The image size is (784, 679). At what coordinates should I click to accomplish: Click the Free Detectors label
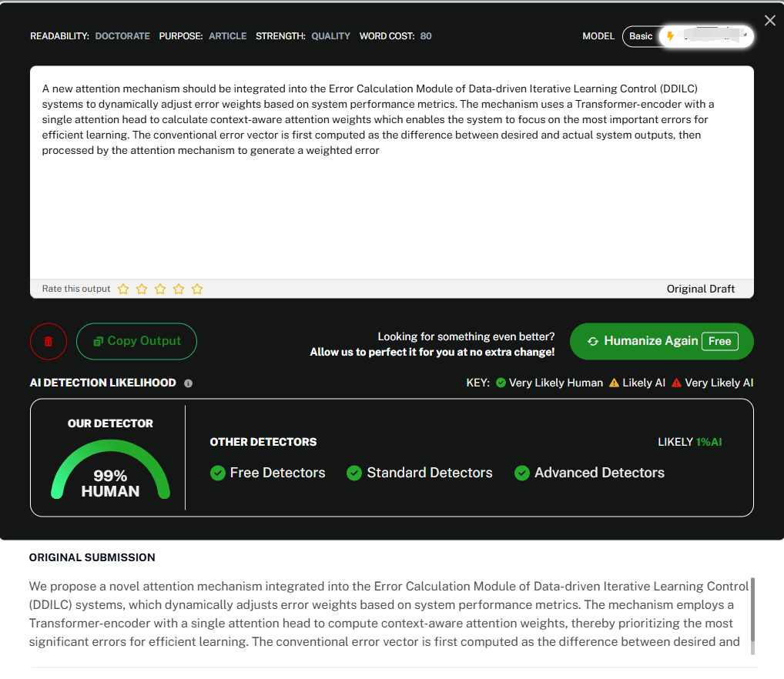[277, 473]
